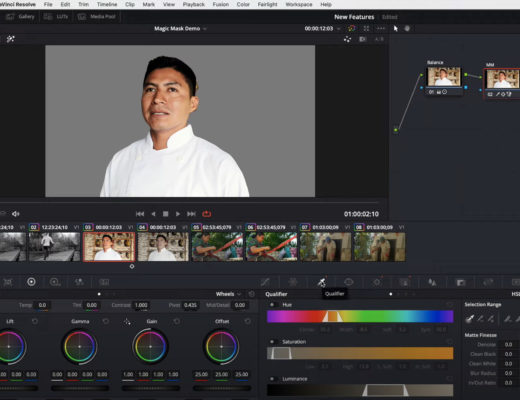Click the stop playback button
The image size is (520, 400).
165,214
